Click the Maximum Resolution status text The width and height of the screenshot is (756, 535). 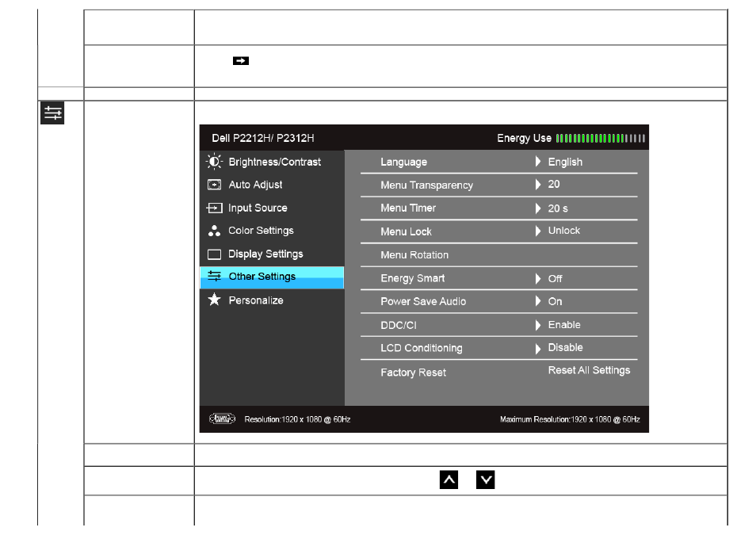570,419
